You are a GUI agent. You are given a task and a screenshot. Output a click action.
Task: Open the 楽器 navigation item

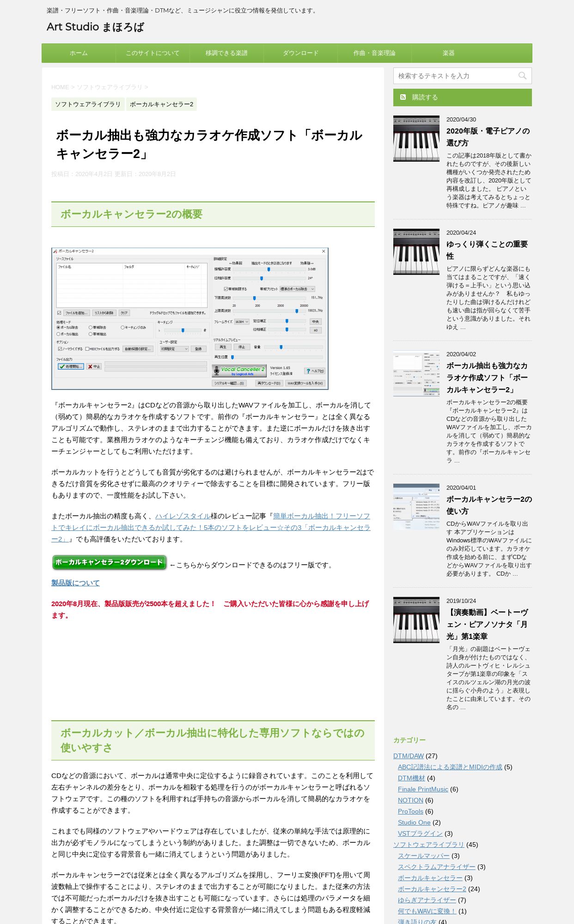tap(448, 53)
